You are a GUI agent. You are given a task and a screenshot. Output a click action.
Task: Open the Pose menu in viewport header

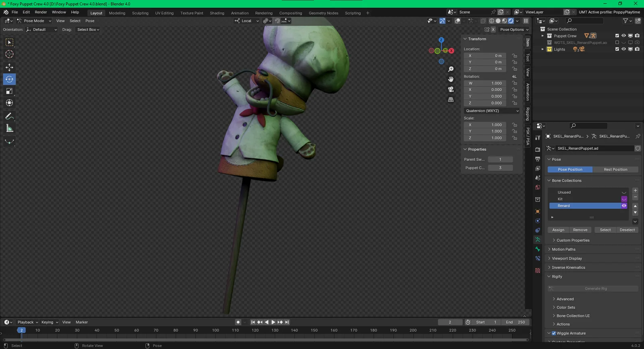[90, 21]
